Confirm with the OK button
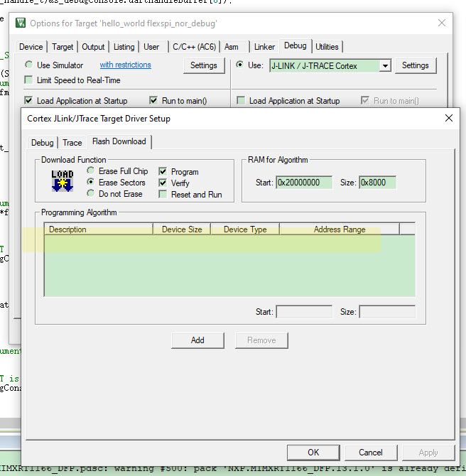The width and height of the screenshot is (466, 476). (313, 453)
